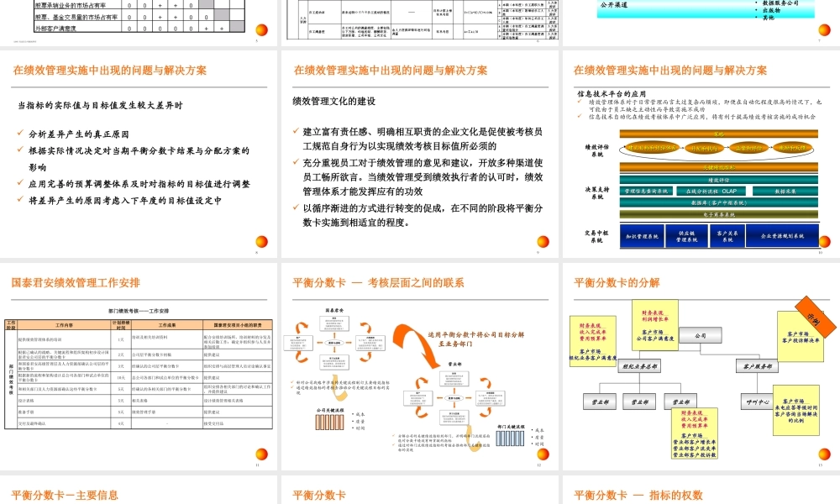Viewport: 840px width, 504px height.
Task: Click the 工作内容 table header
Action: [65, 325]
